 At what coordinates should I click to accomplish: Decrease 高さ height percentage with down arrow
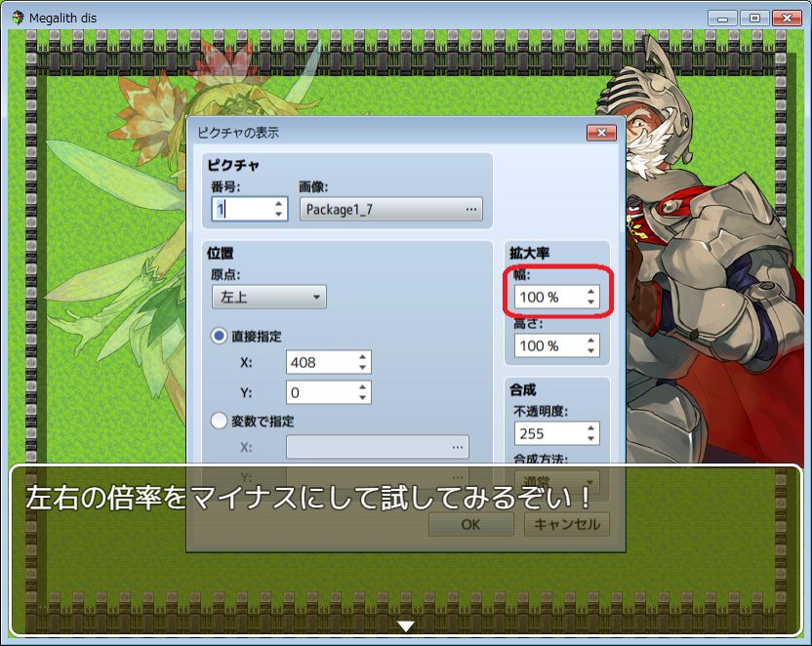click(590, 351)
